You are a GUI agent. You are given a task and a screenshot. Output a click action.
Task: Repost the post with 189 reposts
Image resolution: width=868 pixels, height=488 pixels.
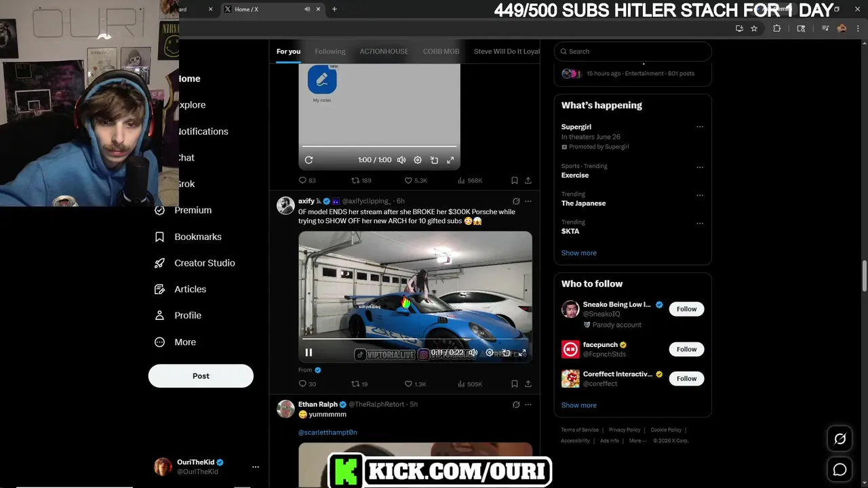361,180
